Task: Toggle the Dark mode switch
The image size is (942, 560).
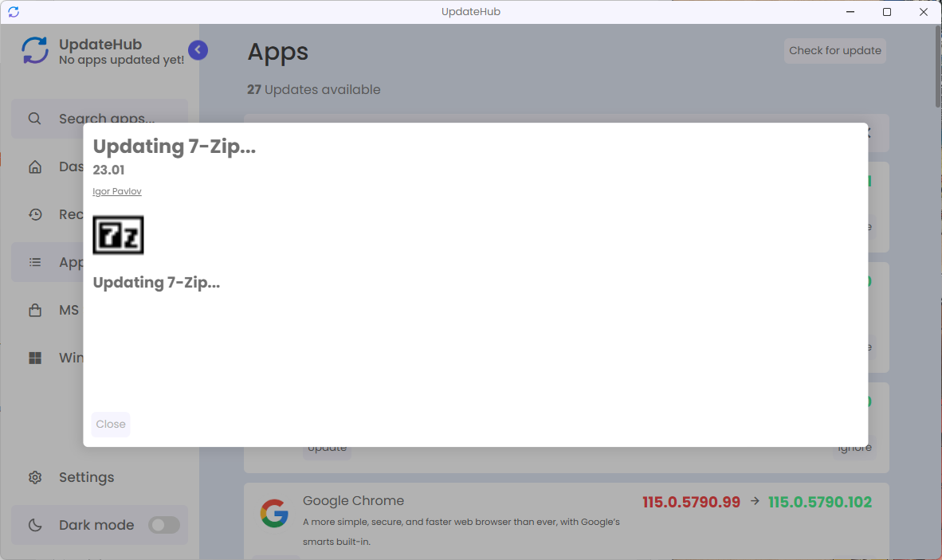Action: point(163,525)
